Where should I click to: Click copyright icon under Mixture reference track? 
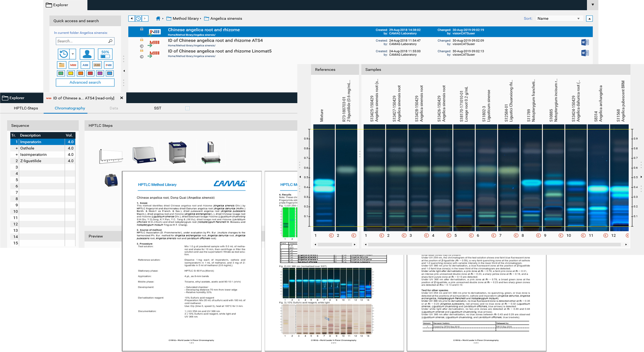click(331, 236)
